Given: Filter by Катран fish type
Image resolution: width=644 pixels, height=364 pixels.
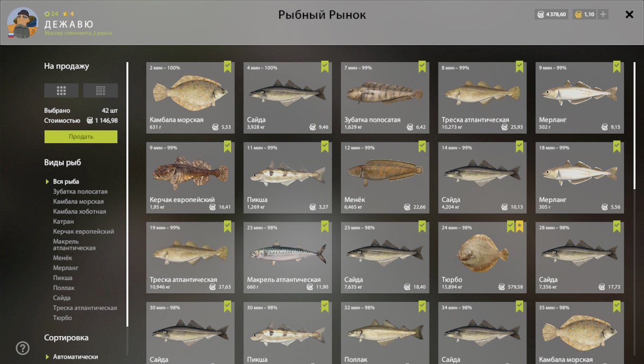Looking at the screenshot, I should [63, 221].
